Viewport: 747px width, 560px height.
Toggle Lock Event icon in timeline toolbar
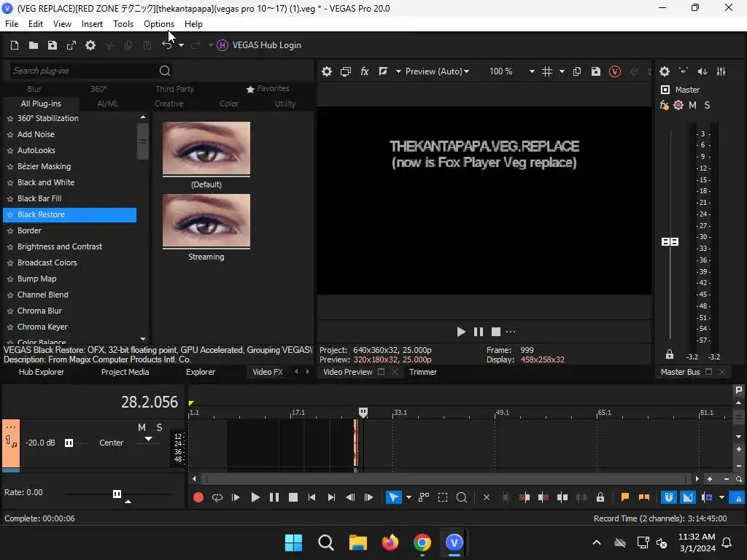click(x=600, y=497)
